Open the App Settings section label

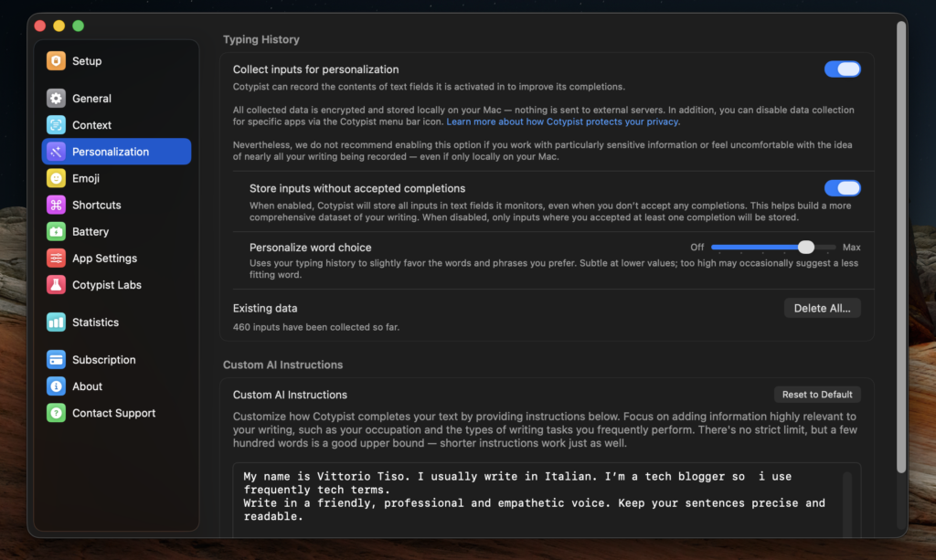tap(104, 259)
